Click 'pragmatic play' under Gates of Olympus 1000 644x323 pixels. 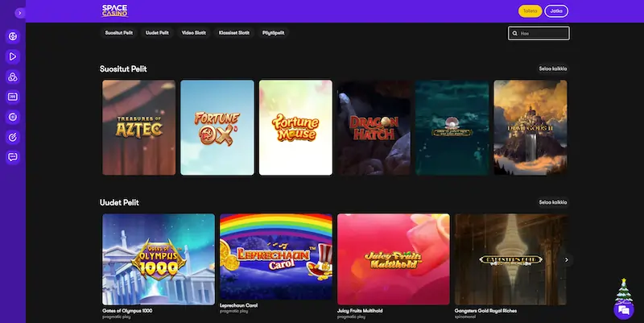117,317
